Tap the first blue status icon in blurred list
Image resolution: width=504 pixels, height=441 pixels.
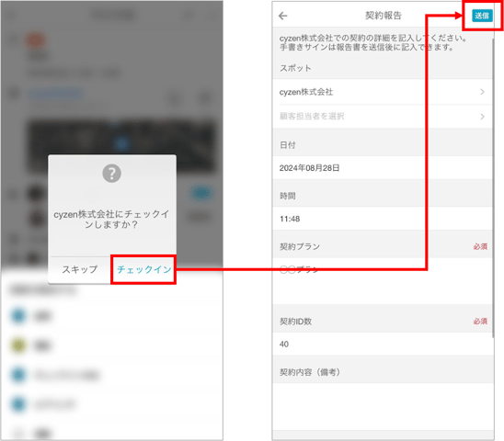[x=18, y=315]
